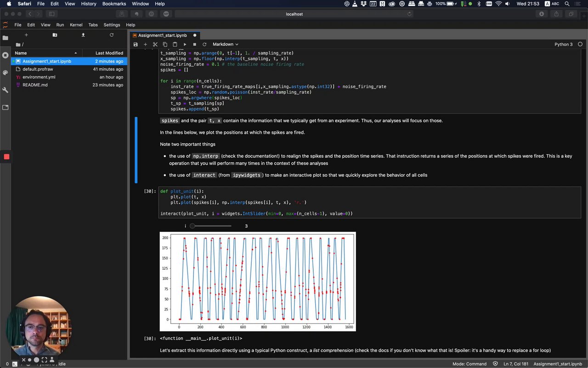Image resolution: width=588 pixels, height=368 pixels.
Task: Save the notebook with the floppy disk icon
Action: coord(136,45)
